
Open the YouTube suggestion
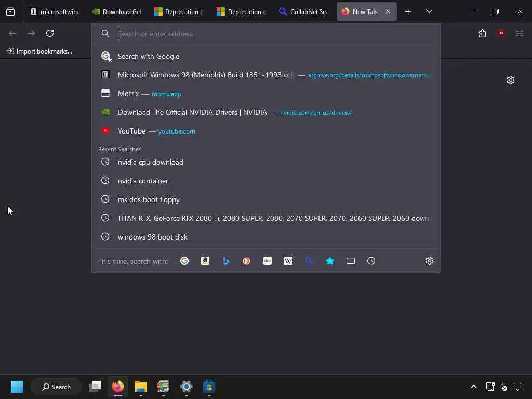point(266,131)
